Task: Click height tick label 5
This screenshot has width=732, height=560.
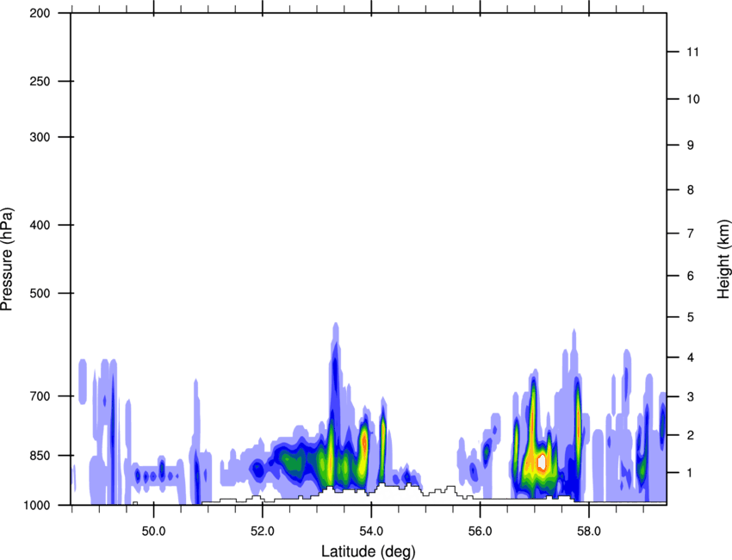Action: [691, 317]
